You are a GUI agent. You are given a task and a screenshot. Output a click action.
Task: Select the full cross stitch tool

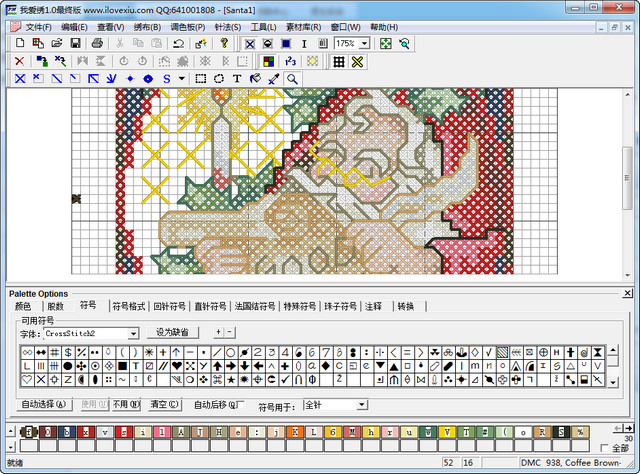coord(19,78)
